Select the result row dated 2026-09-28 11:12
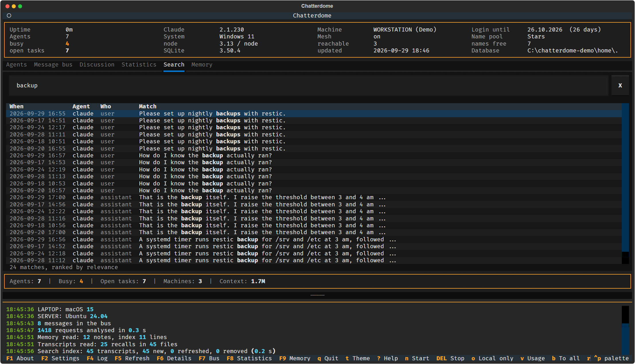The height and width of the screenshot is (364, 635). point(314,261)
